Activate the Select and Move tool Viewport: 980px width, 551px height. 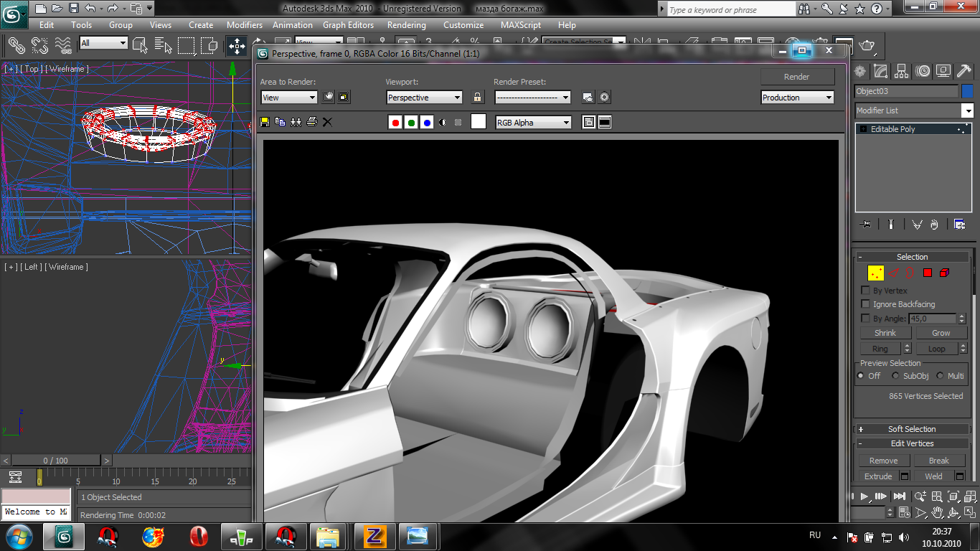(236, 46)
